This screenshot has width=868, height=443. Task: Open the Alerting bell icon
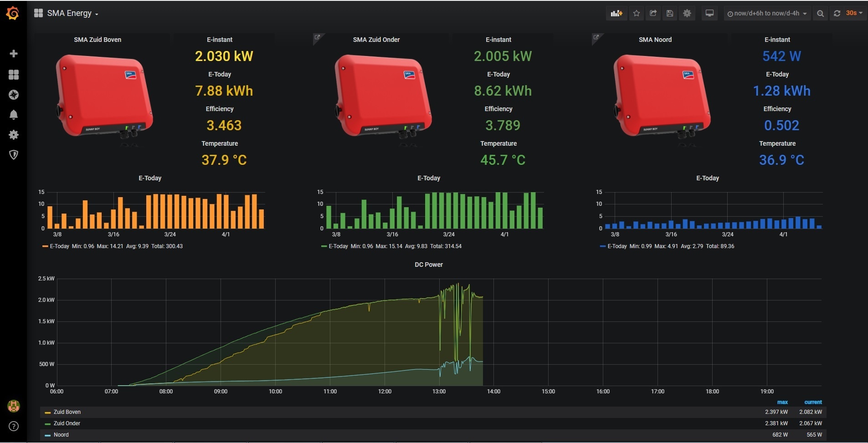coord(14,115)
